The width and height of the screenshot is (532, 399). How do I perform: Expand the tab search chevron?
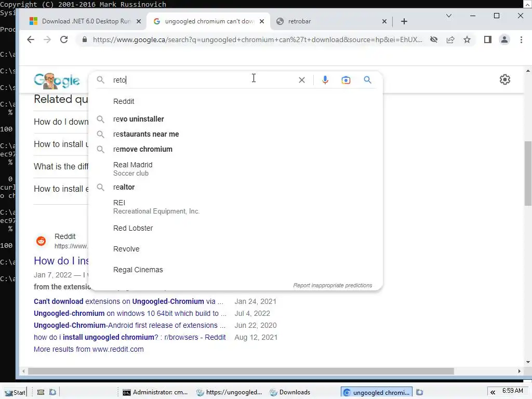(x=448, y=16)
